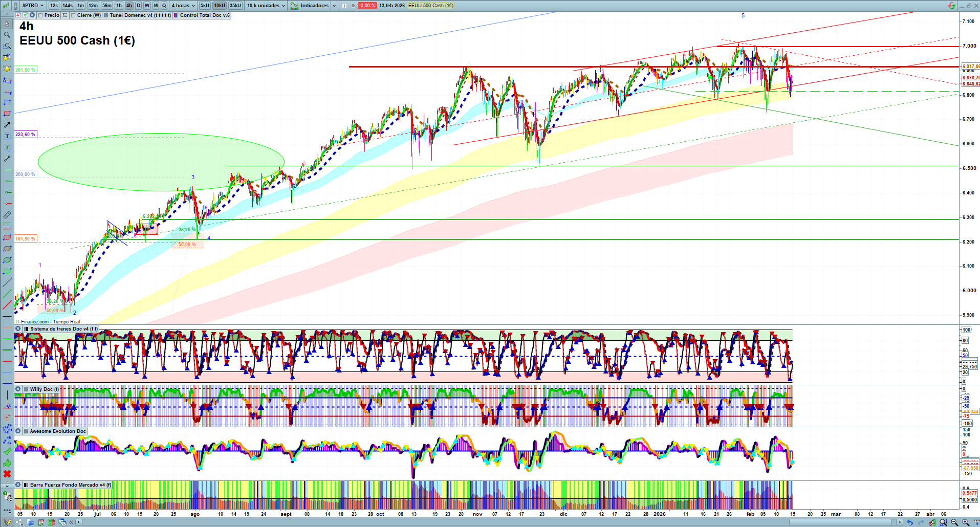The width and height of the screenshot is (980, 527).
Task: Switch to the 12s timeframe
Action: click(54, 6)
